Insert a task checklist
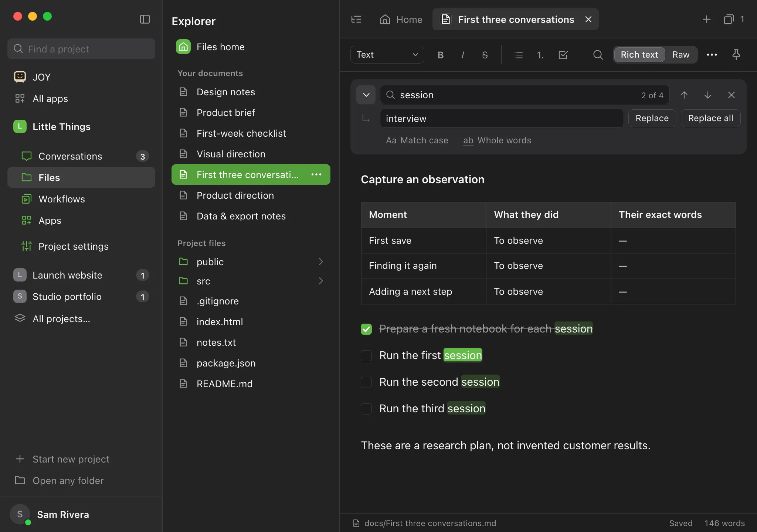This screenshot has height=532, width=757. 563,55
